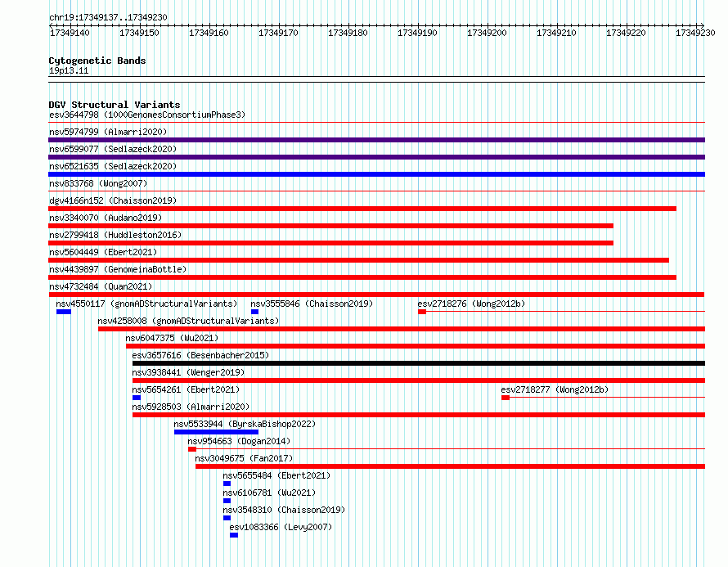
Task: Open nsv4550117 (gnomADStructuralVariants) variant label
Action: pyautogui.click(x=146, y=304)
